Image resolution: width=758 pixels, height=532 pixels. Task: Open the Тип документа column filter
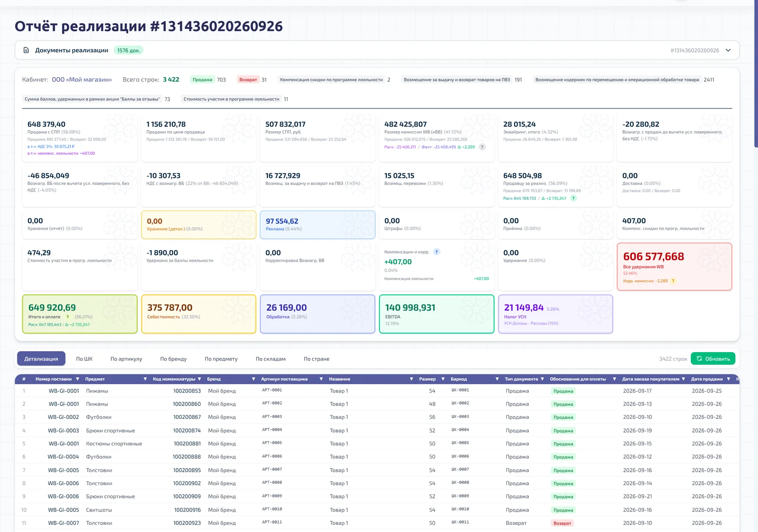coord(542,379)
